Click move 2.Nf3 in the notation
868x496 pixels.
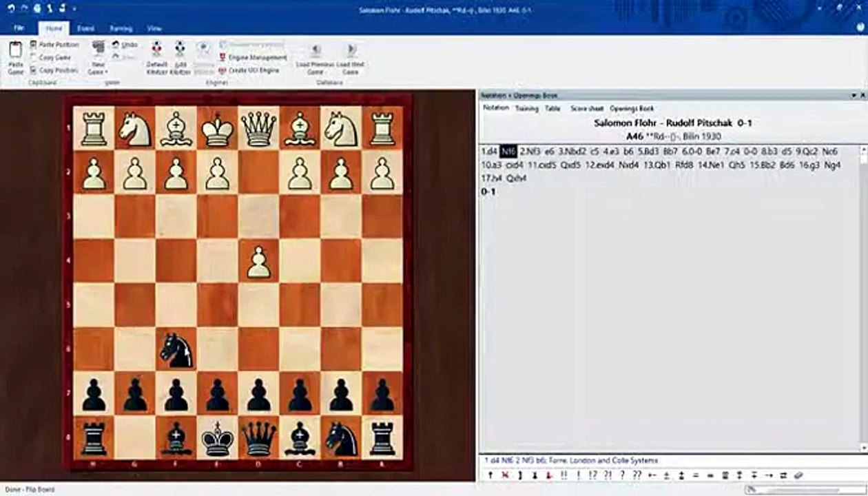[529, 152]
